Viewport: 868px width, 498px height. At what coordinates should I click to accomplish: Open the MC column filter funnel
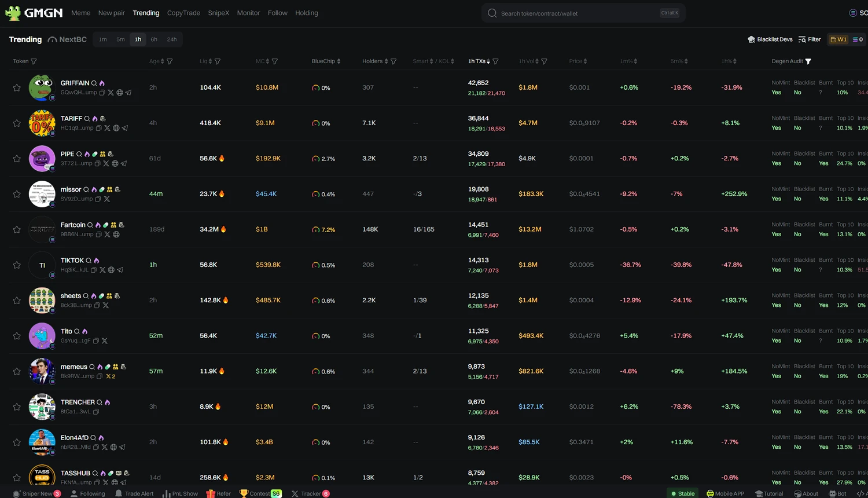coord(275,61)
